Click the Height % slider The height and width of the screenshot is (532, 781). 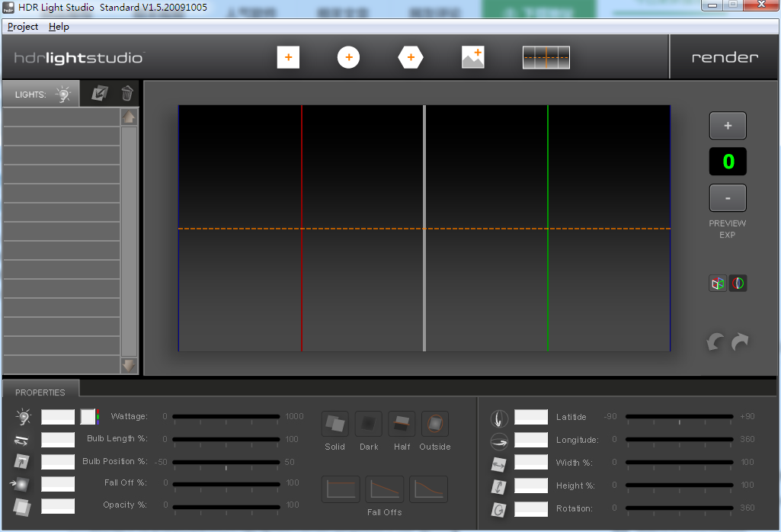pos(680,486)
